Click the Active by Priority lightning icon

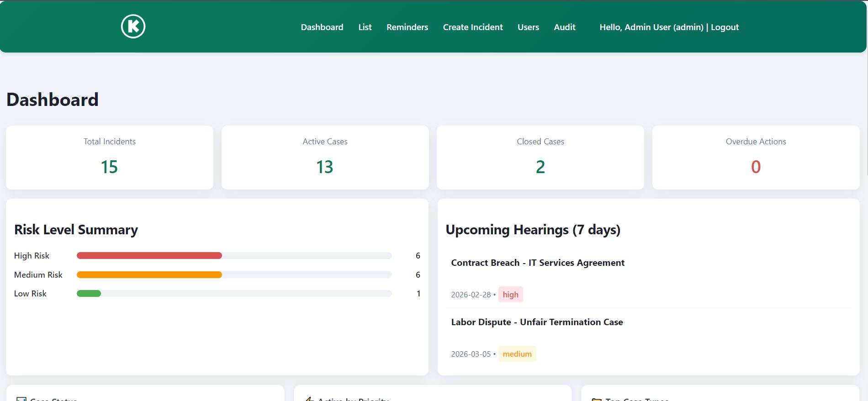[x=309, y=399]
